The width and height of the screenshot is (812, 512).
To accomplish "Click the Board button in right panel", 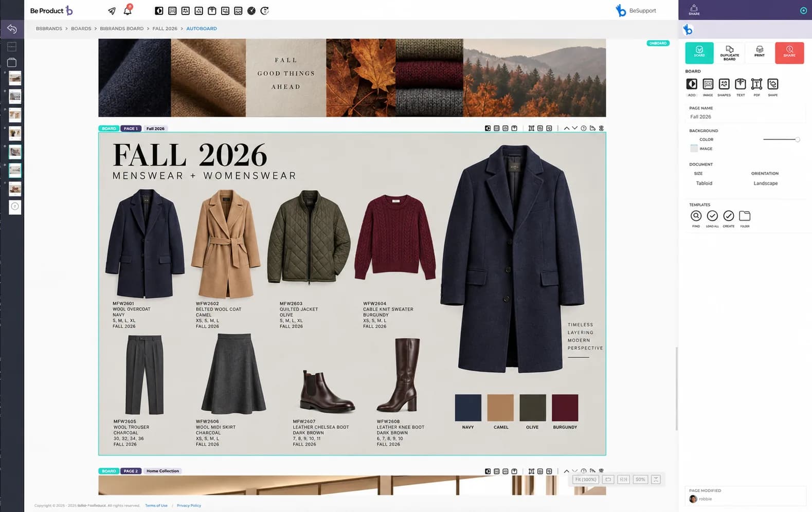I will [699, 53].
